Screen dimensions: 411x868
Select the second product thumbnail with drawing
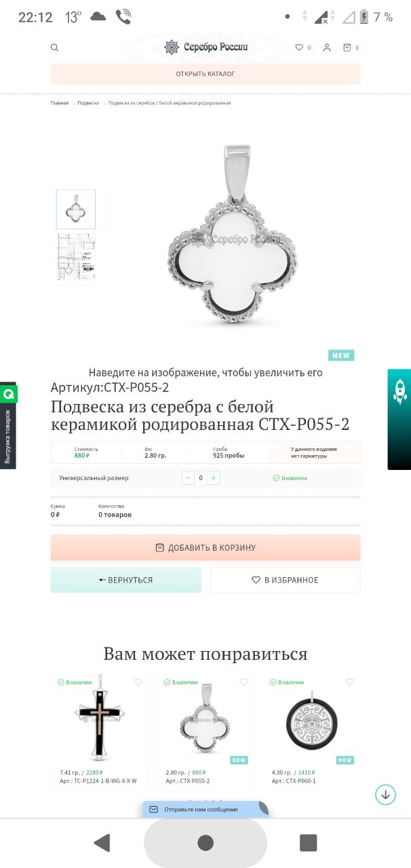tap(76, 258)
